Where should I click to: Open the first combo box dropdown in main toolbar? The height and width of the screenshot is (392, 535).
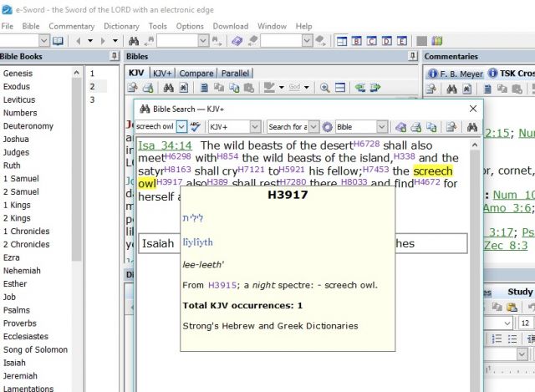(x=43, y=41)
